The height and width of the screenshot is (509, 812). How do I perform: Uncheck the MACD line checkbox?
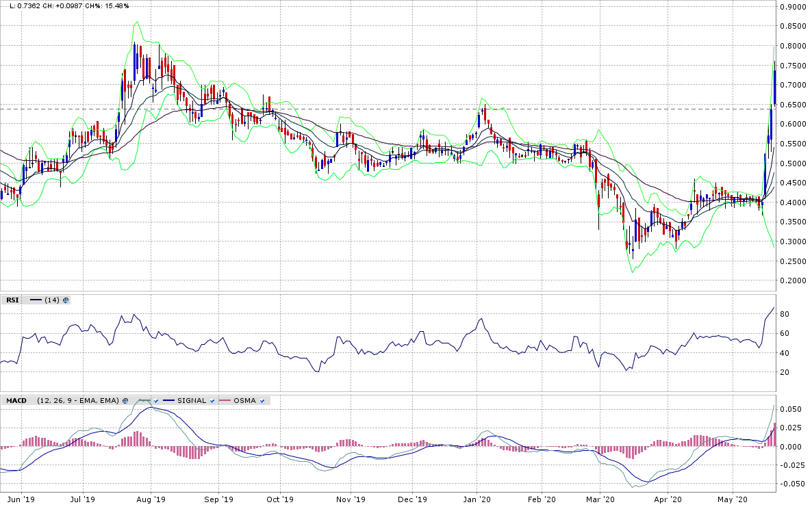click(x=156, y=401)
